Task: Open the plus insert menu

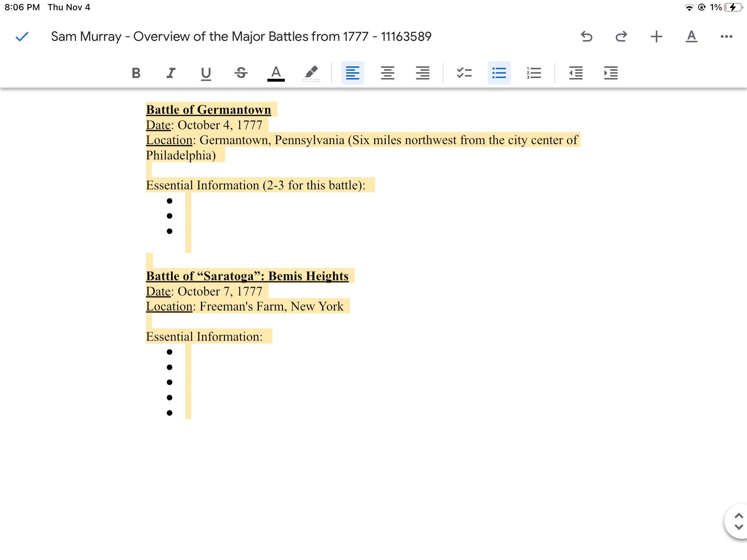Action: click(656, 36)
